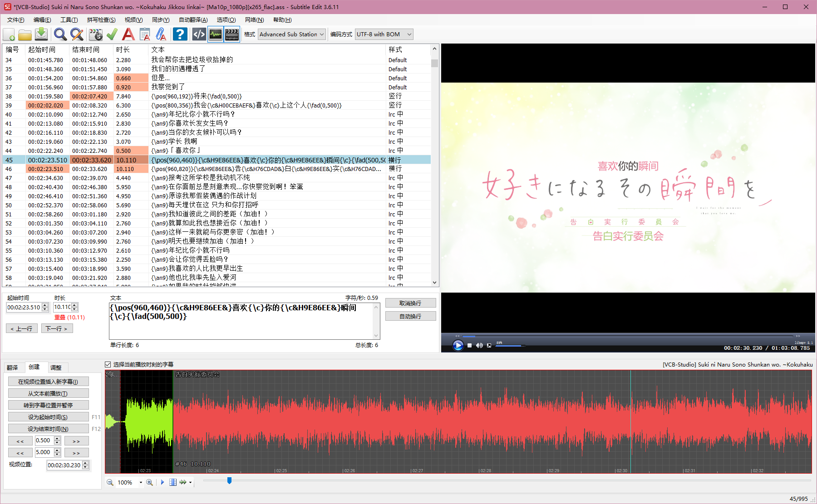Toggle the spectrogram grid icon

[x=173, y=482]
